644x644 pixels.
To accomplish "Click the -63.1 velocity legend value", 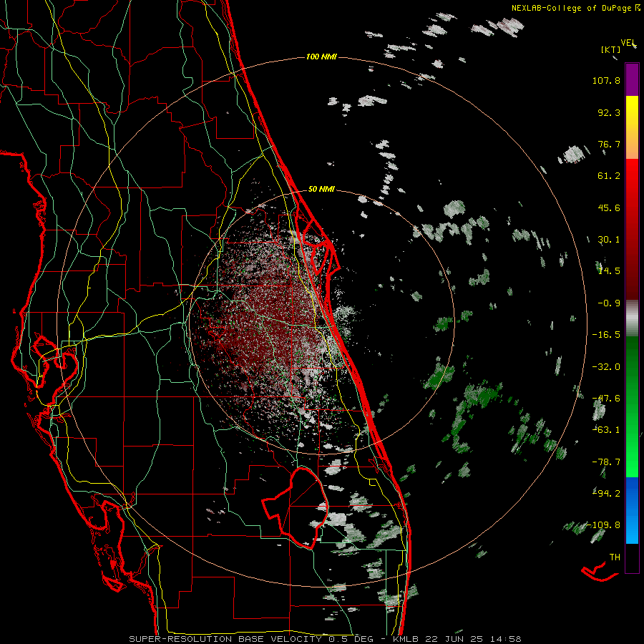I will click(x=606, y=430).
